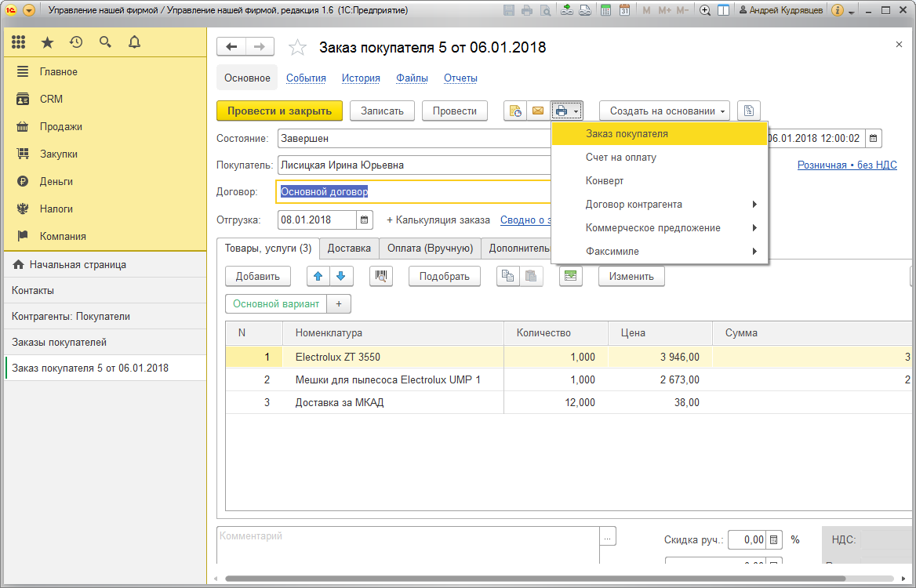Click the send email envelope icon
The width and height of the screenshot is (916, 588).
click(538, 111)
